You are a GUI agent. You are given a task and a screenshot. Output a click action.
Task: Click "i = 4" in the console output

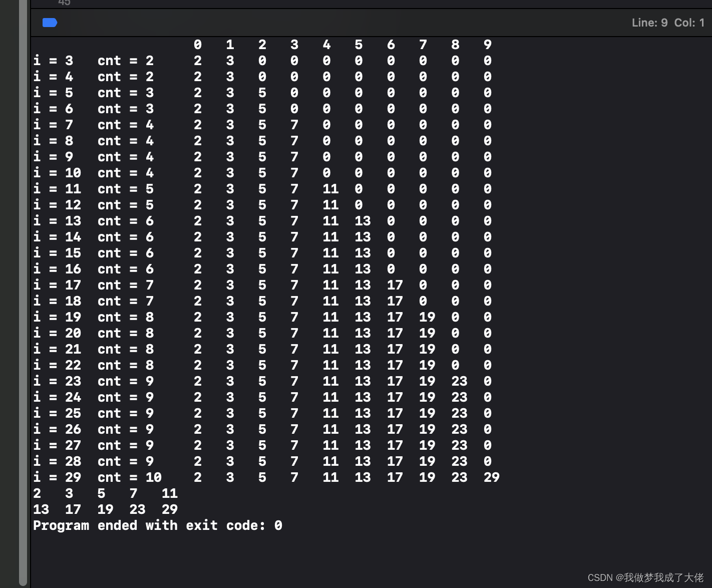53,77
